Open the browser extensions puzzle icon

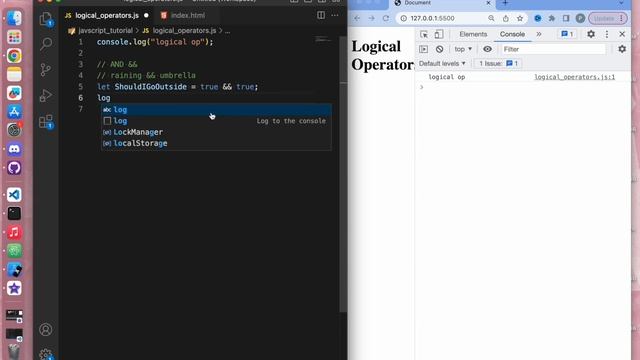coord(552,18)
